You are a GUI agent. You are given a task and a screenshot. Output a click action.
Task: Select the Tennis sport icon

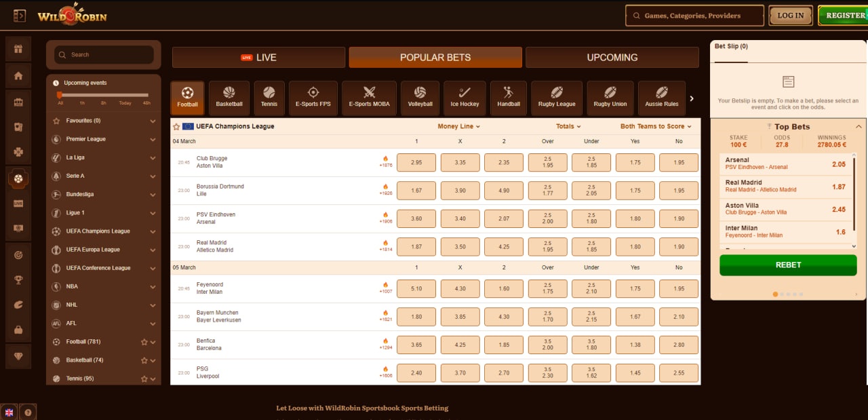click(269, 98)
